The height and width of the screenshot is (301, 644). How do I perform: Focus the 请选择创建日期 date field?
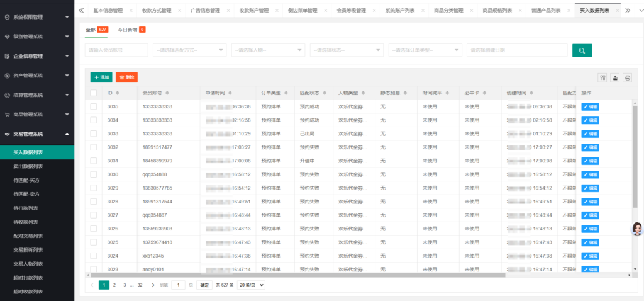coord(517,50)
